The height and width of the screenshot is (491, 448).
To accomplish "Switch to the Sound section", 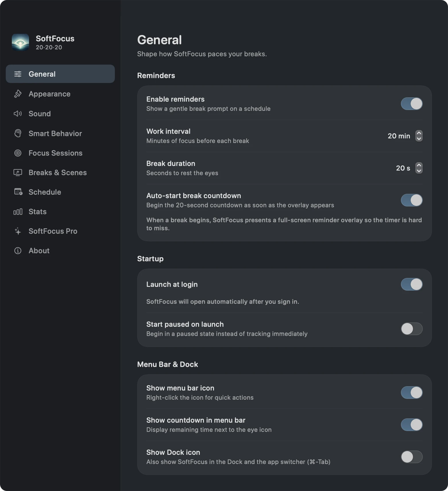I will click(x=60, y=114).
